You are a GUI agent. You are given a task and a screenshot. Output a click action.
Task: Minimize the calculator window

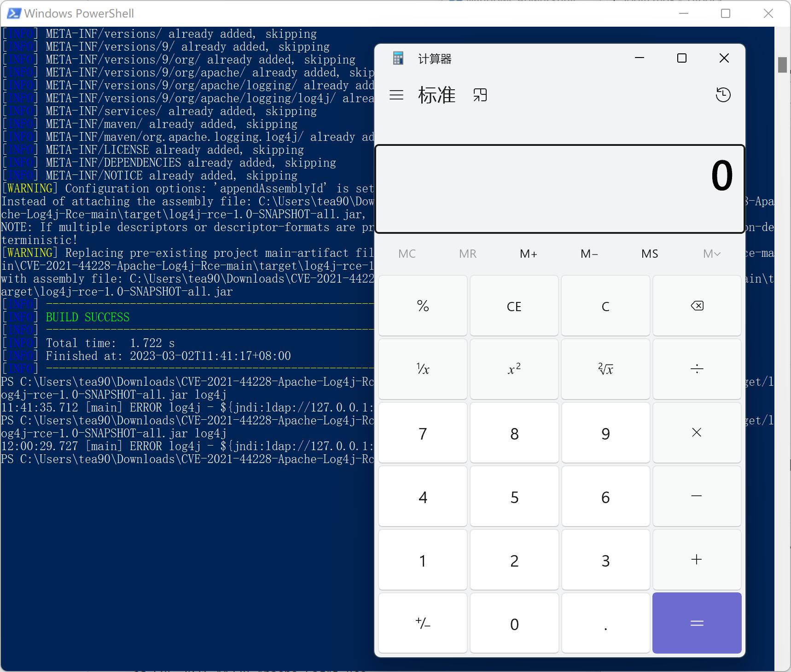coord(639,58)
